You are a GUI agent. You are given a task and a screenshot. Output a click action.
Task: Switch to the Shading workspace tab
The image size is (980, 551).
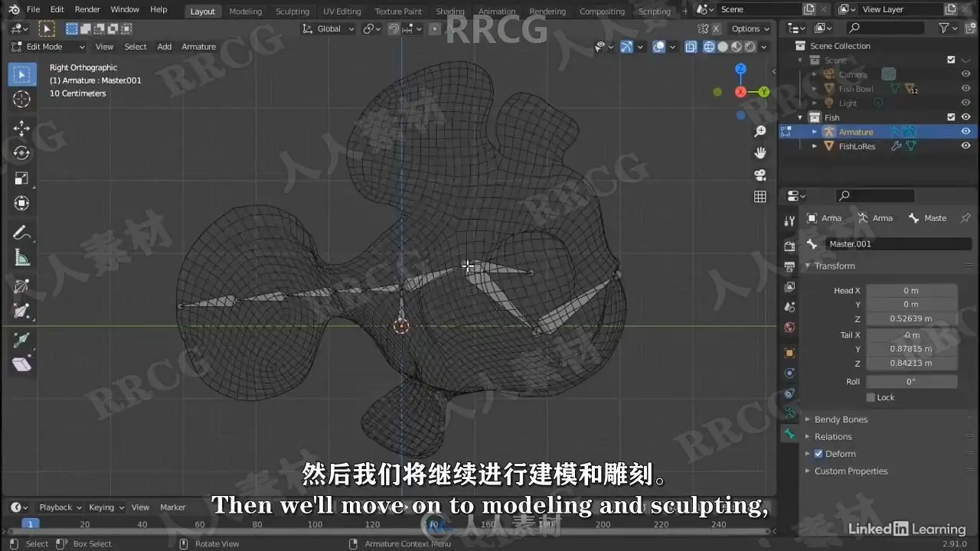450,11
